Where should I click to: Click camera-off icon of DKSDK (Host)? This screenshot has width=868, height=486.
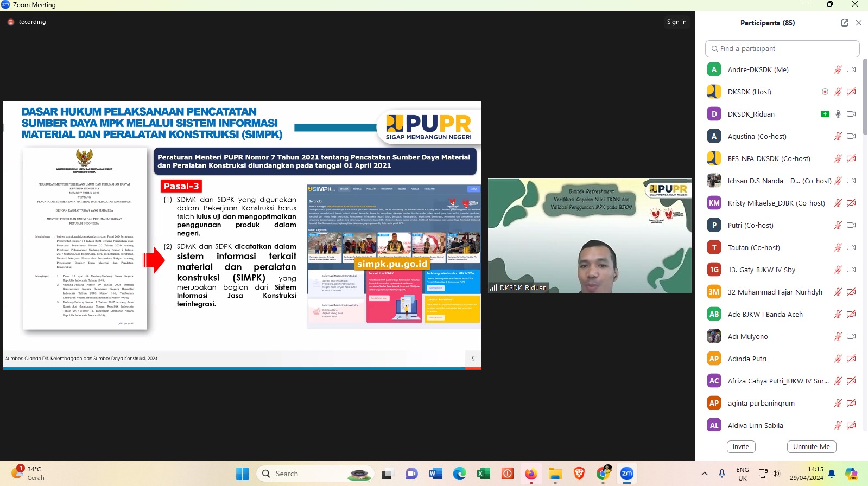click(851, 92)
